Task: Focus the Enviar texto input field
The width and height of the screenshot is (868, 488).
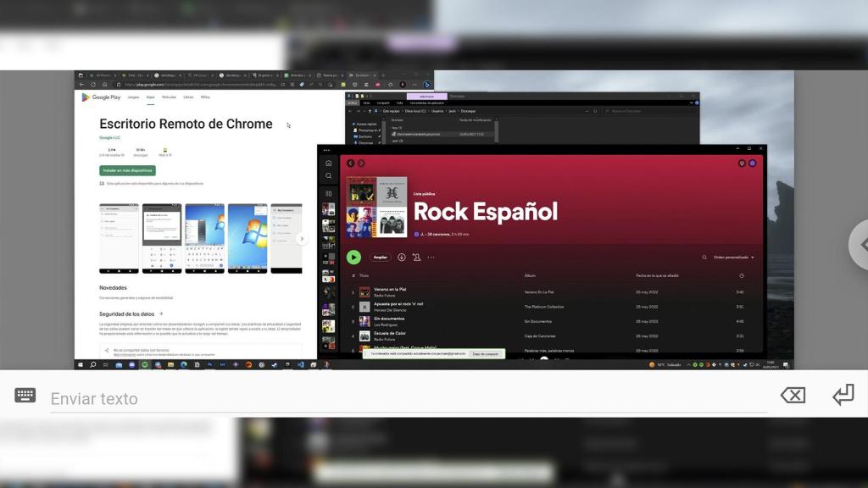Action: pos(409,398)
